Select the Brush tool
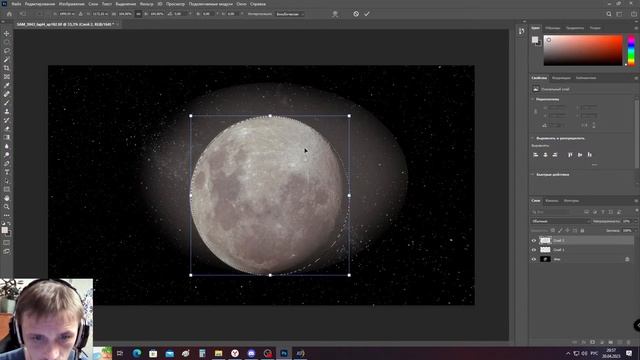Image resolution: width=640 pixels, height=360 pixels. [x=7, y=103]
